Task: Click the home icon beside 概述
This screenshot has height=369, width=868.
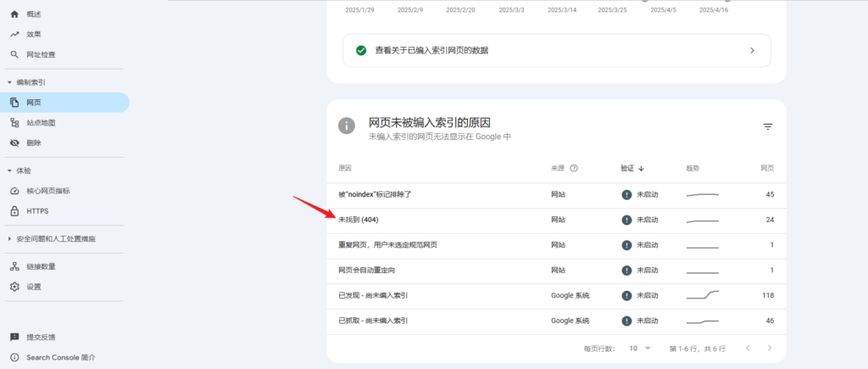Action: (x=14, y=14)
